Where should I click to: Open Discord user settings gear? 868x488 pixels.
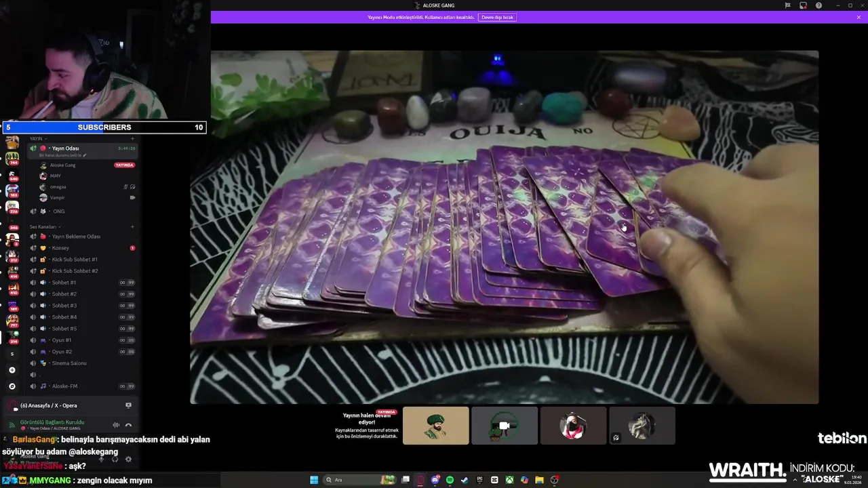click(128, 459)
